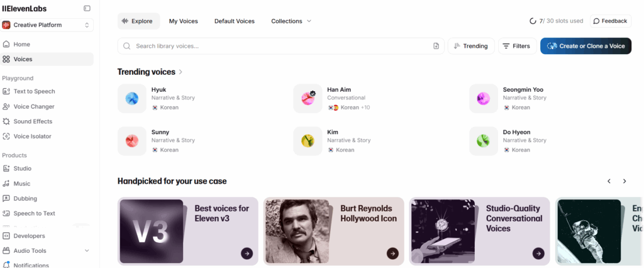The width and height of the screenshot is (644, 268).
Task: Select the Hyuk voice name
Action: pos(158,89)
